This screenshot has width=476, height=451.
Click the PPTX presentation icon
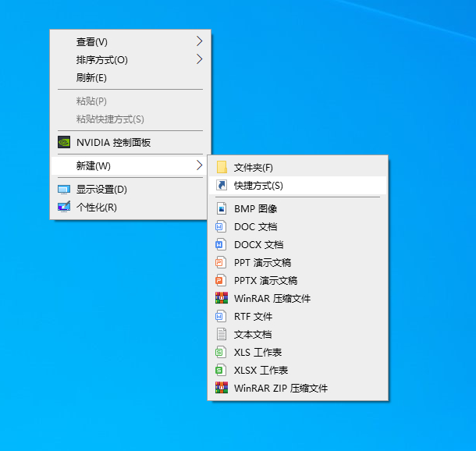point(221,280)
